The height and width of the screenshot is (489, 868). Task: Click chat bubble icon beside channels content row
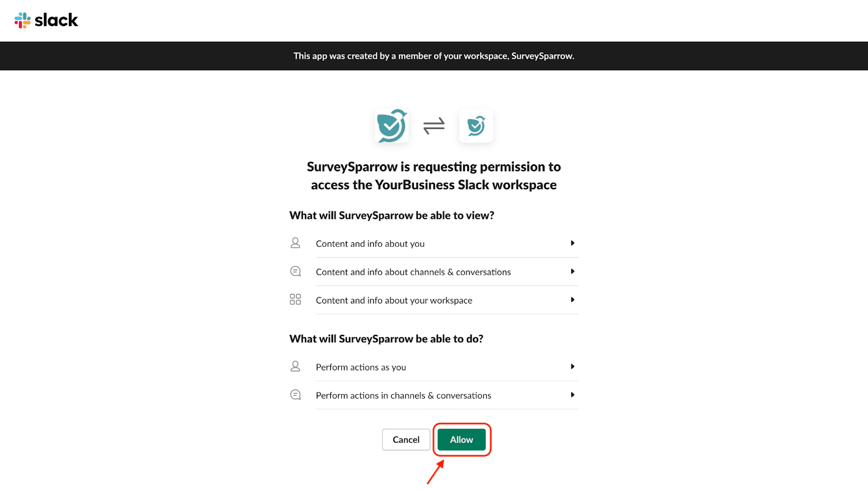[x=295, y=271]
